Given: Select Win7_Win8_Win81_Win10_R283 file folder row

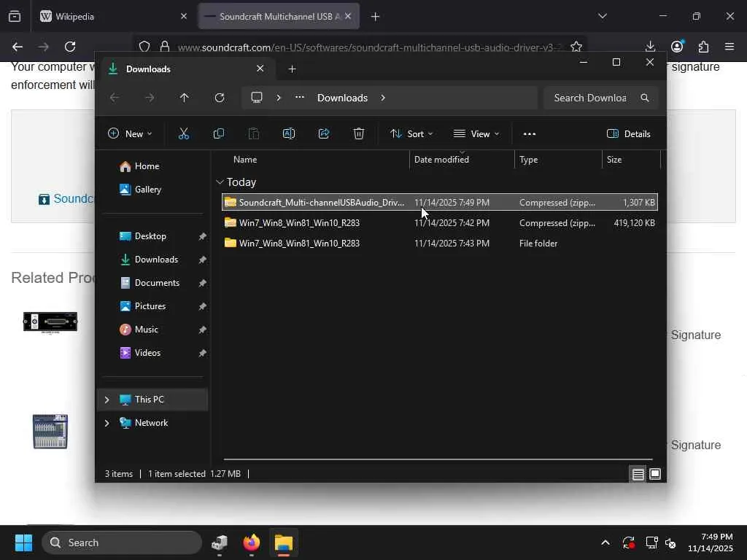Looking at the screenshot, I should [440, 244].
